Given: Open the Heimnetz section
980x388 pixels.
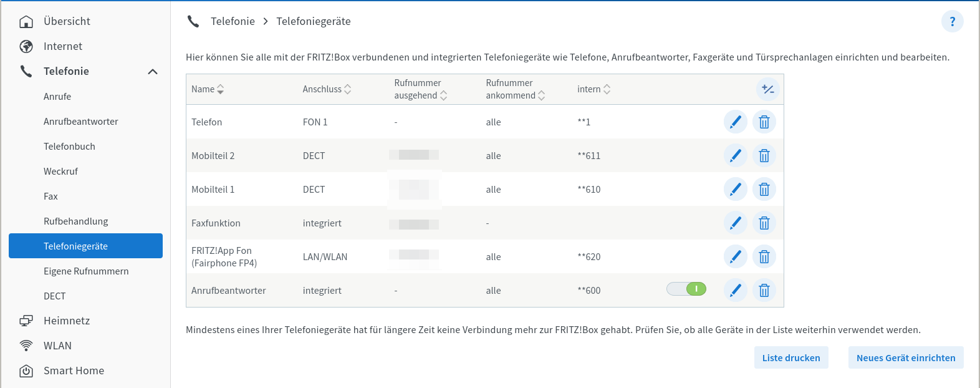Looking at the screenshot, I should 67,321.
